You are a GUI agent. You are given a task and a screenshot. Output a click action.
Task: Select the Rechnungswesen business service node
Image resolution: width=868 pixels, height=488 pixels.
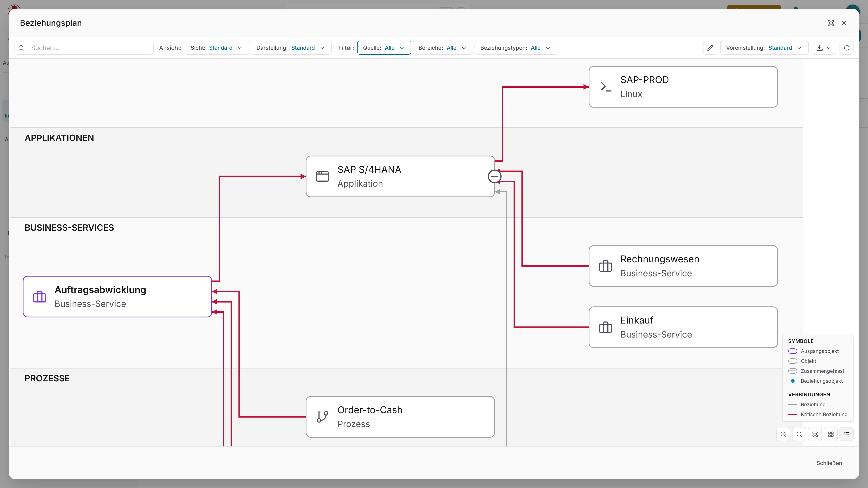click(x=683, y=266)
